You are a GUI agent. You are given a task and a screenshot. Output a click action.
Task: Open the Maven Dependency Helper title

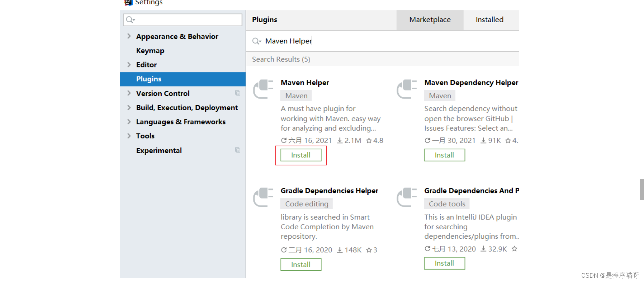point(471,83)
